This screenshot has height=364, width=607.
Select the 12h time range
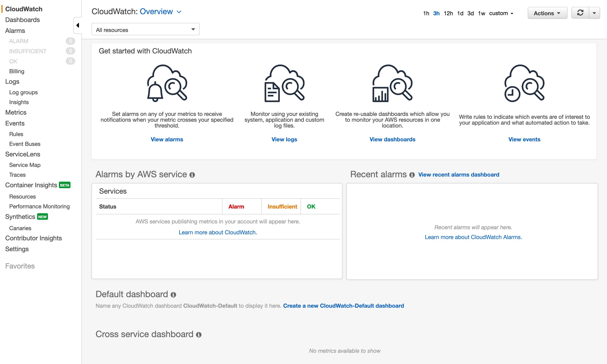448,13
